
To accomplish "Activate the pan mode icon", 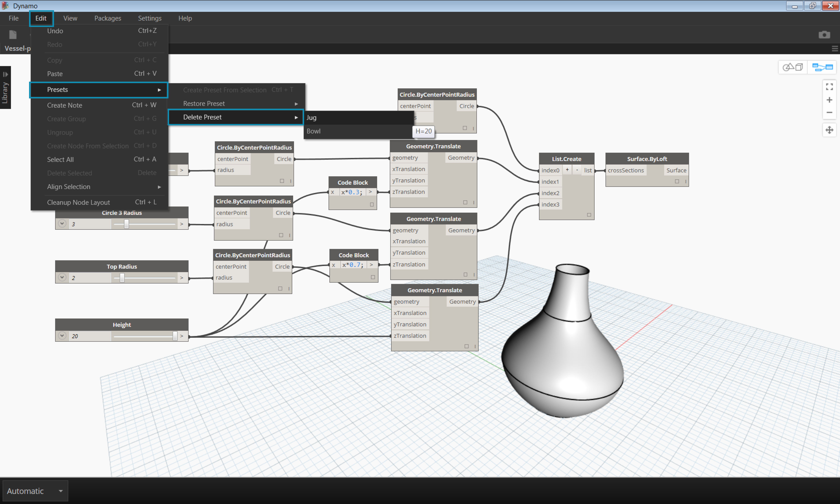I will click(x=829, y=130).
